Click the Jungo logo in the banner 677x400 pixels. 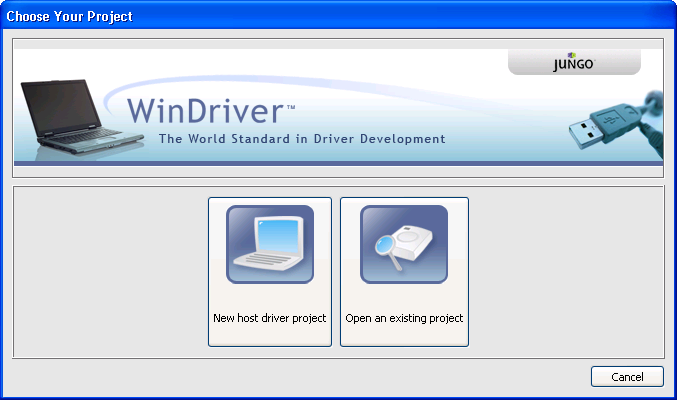[x=574, y=63]
